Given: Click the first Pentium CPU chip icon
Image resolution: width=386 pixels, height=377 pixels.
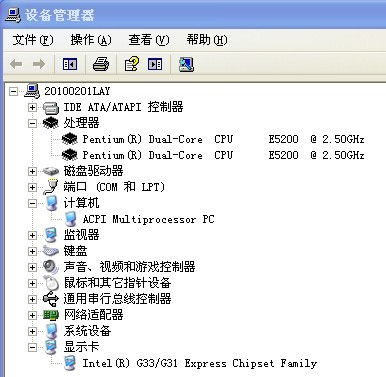Looking at the screenshot, I should (x=70, y=139).
